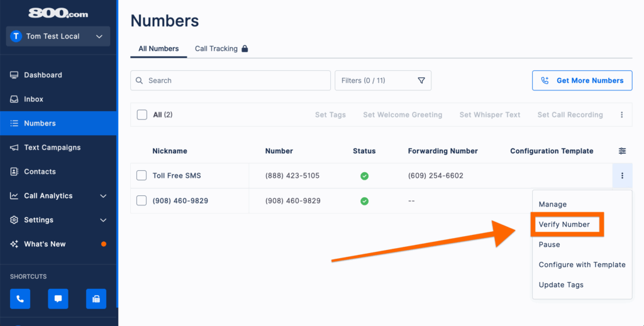This screenshot has width=644, height=326.
Task: Tick the (908) 460-9829 row checkbox
Action: [x=142, y=200]
